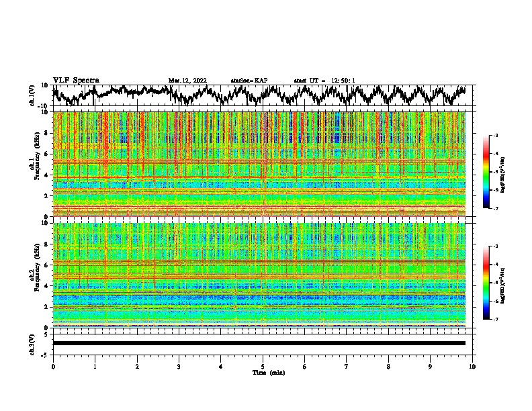Click time axis tick label "7"

click(347, 367)
